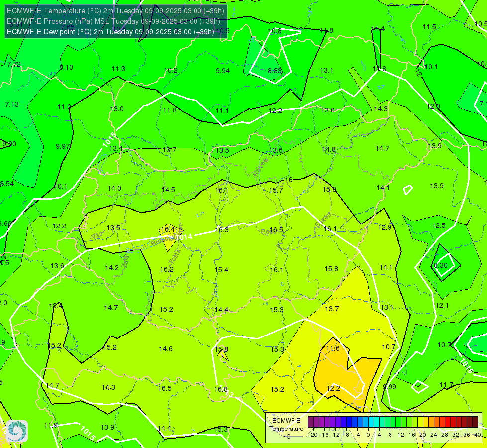Click the 7.13 temperature value

click(x=12, y=104)
